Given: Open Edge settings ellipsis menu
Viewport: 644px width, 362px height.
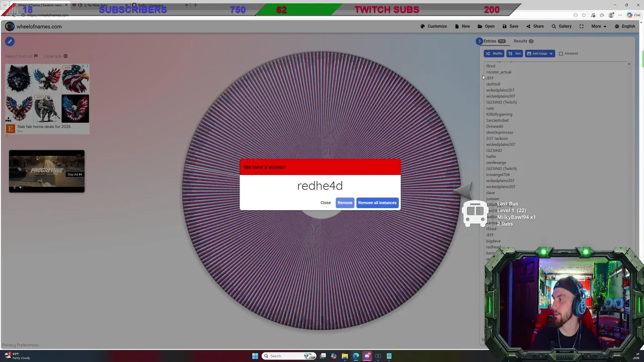Looking at the screenshot, I should click(x=620, y=15).
